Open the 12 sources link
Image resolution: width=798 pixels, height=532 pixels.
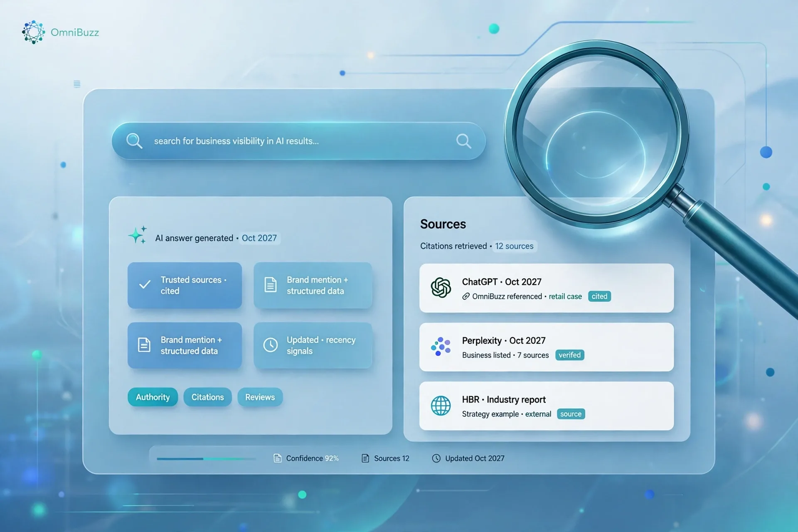pyautogui.click(x=514, y=246)
